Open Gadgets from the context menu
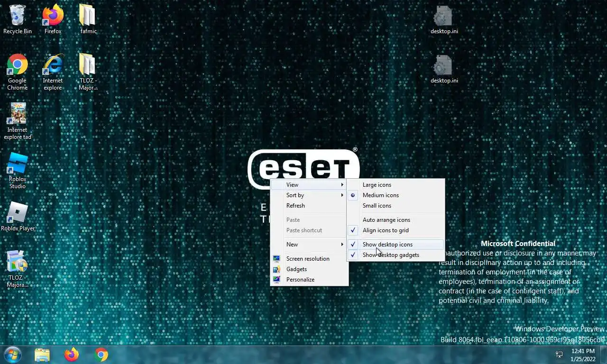The image size is (607, 364). (309, 269)
